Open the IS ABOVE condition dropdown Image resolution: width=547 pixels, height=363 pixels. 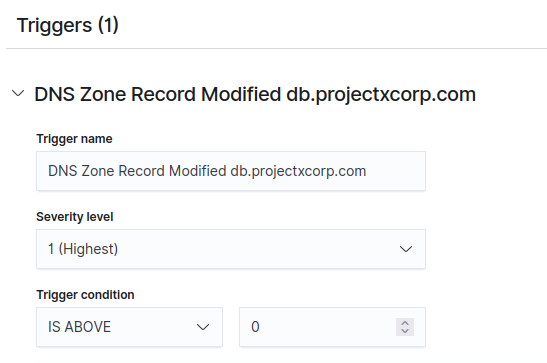coord(129,327)
